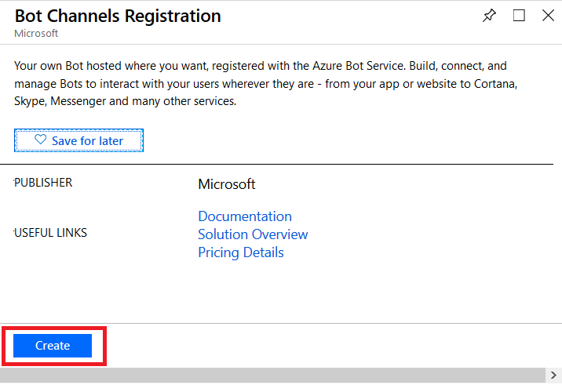Open the Solution Overview link
This screenshot has height=392, width=562.
(x=253, y=234)
